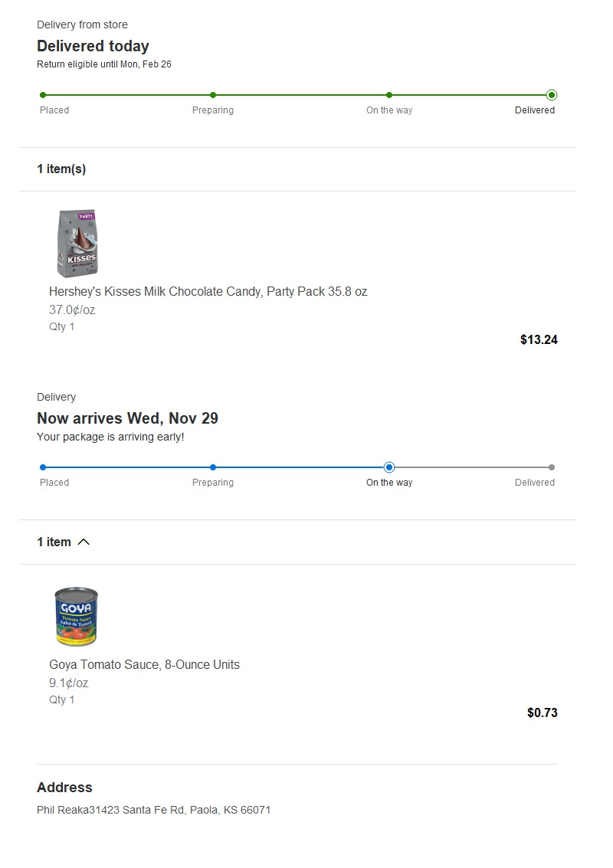The height and width of the screenshot is (868, 613).
Task: Click the Goya Tomato Sauce can image
Action: [x=76, y=616]
